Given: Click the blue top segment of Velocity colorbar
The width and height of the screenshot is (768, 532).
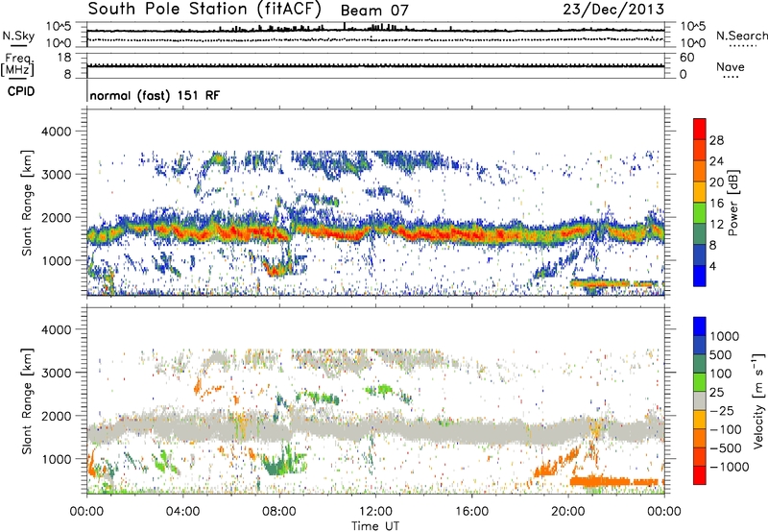Looking at the screenshot, I should click(x=700, y=326).
